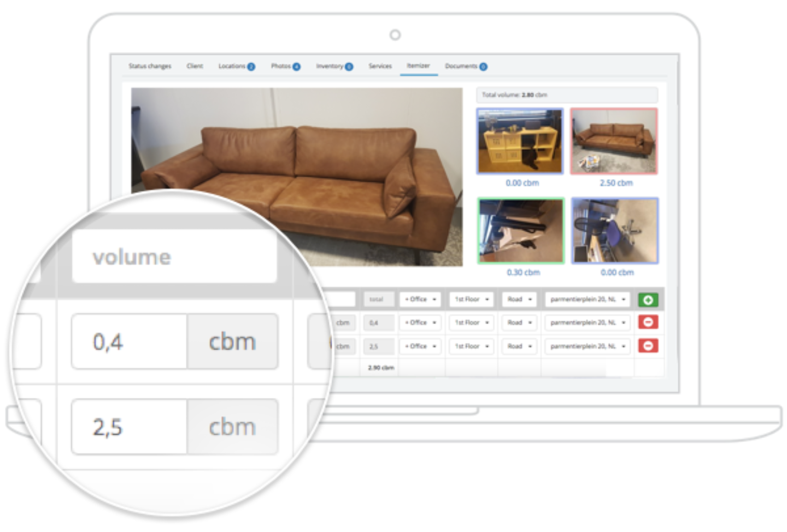Switch to the Client tab

coord(195,66)
